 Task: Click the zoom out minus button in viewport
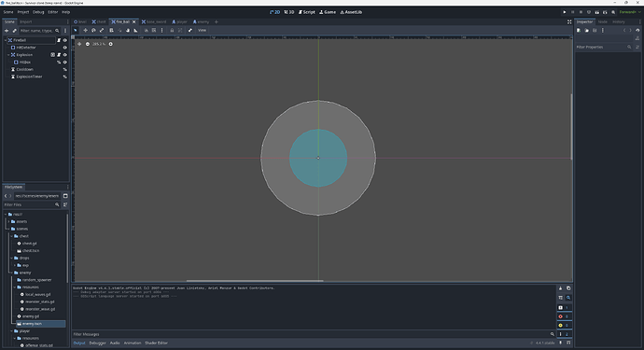click(x=88, y=44)
